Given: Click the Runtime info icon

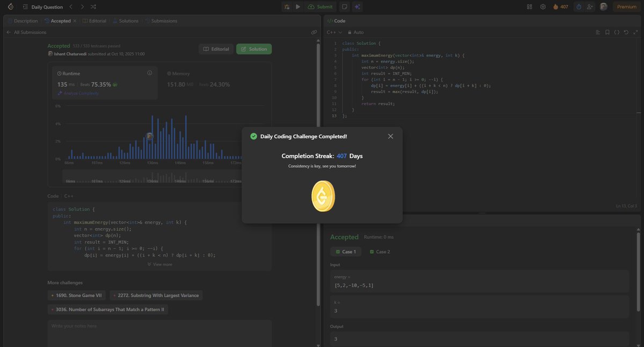Looking at the screenshot, I should (150, 73).
